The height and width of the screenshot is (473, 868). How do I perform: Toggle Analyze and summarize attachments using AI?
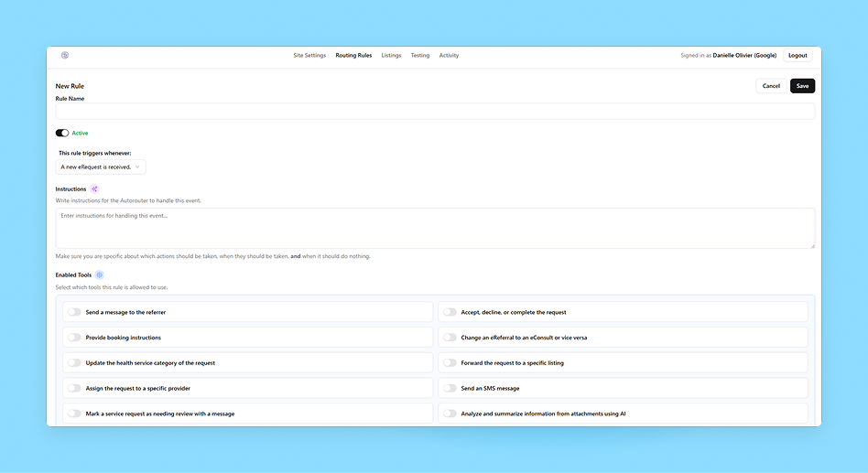click(450, 414)
